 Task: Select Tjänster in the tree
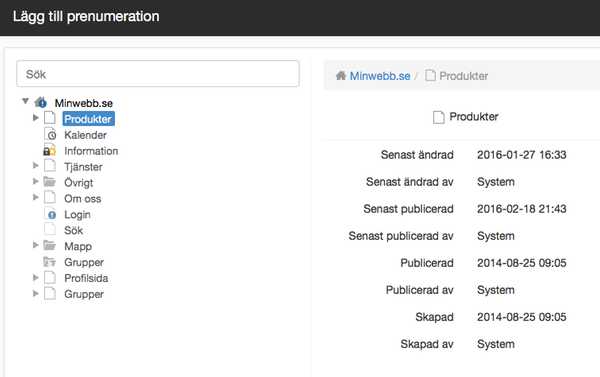pyautogui.click(x=83, y=167)
